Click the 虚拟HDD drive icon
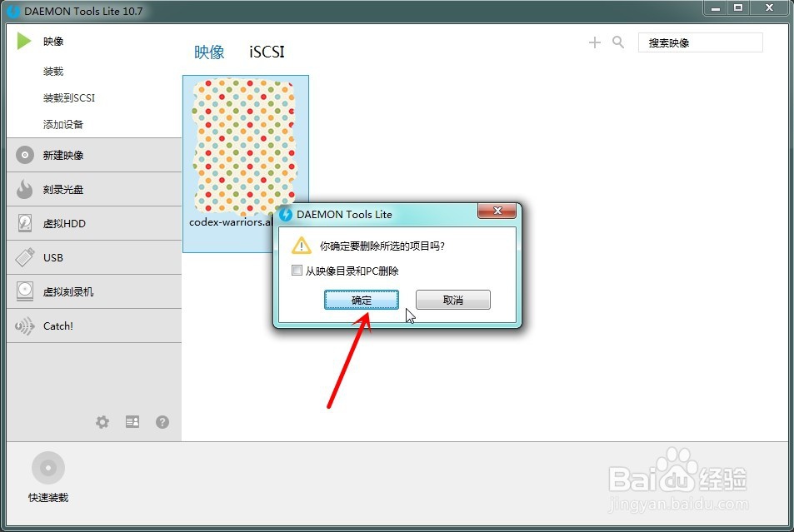794x532 pixels. (x=24, y=223)
